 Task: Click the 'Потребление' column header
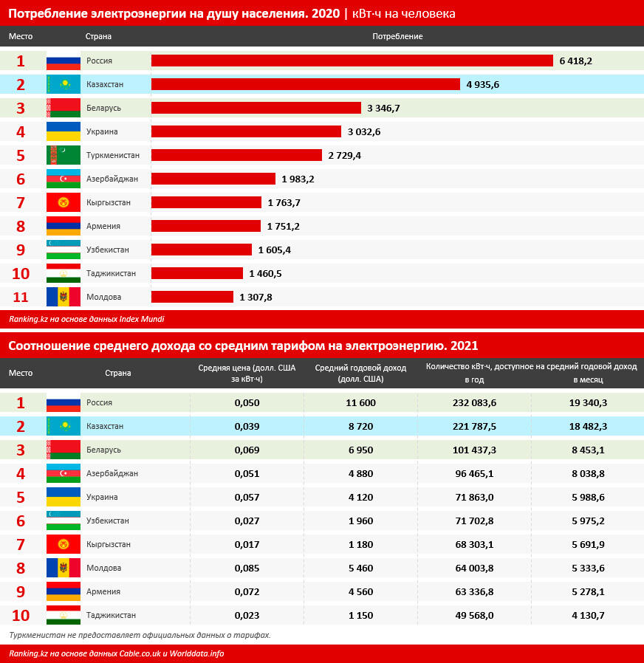coord(397,36)
